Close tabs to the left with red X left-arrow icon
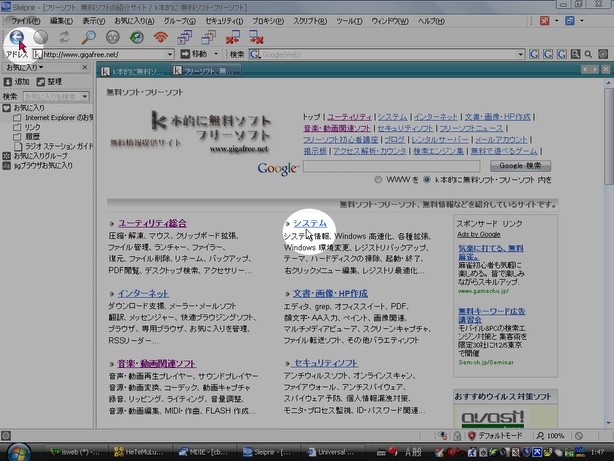This screenshot has height=461, width=614. (x=233, y=37)
